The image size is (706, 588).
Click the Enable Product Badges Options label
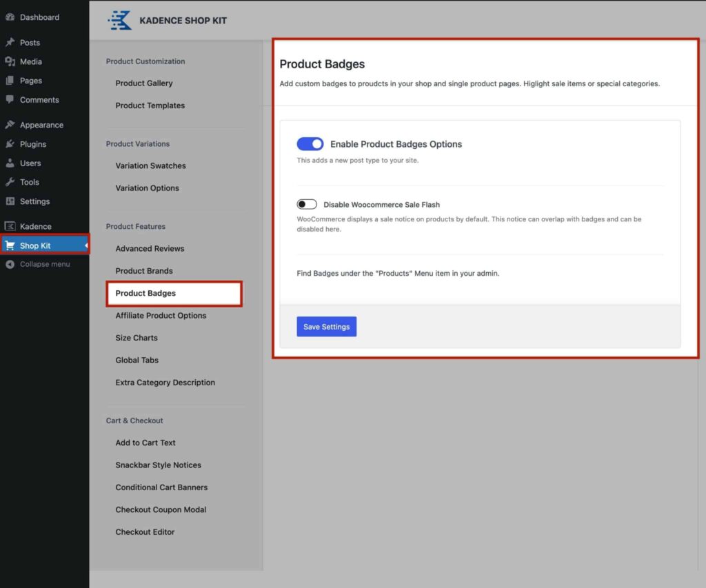[396, 144]
